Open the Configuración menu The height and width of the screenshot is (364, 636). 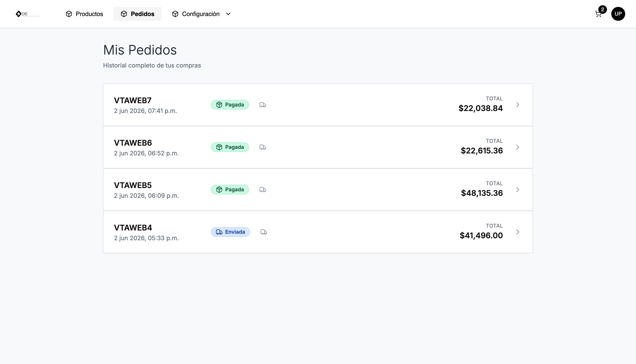(201, 14)
